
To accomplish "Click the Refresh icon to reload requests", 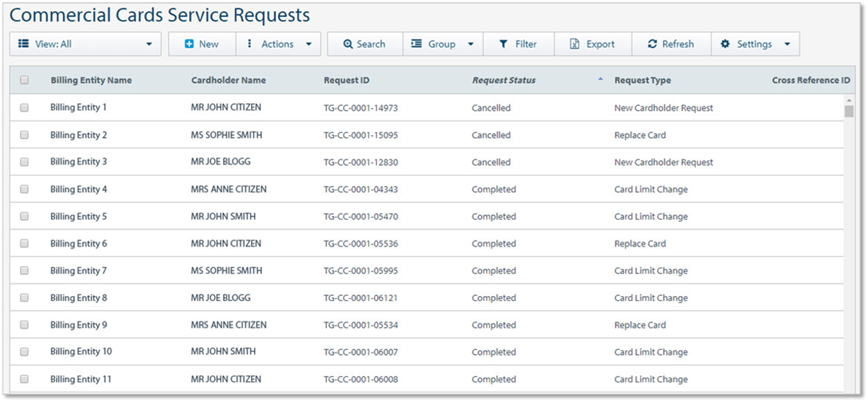I will pos(654,43).
